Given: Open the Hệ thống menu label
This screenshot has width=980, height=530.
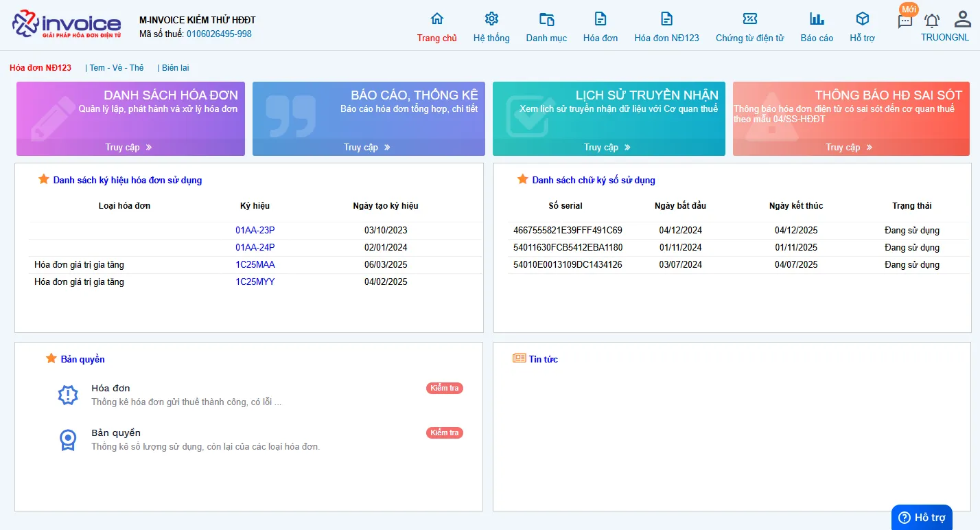Looking at the screenshot, I should [491, 38].
